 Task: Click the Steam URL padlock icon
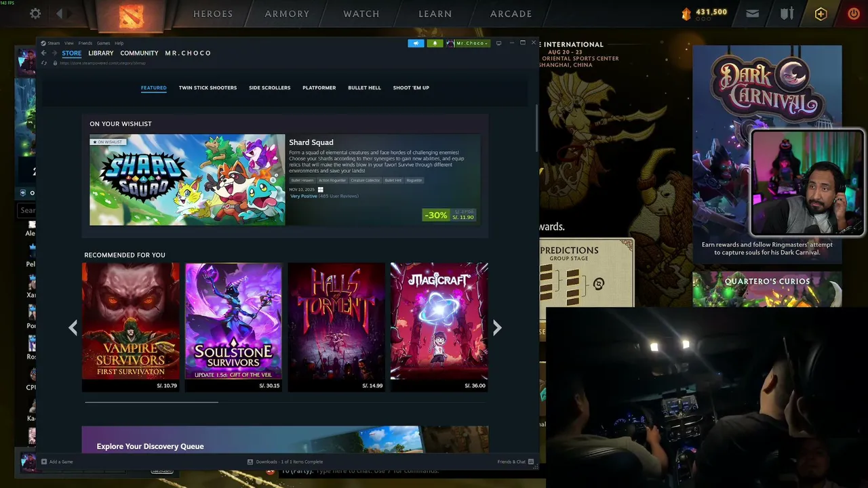coord(54,63)
